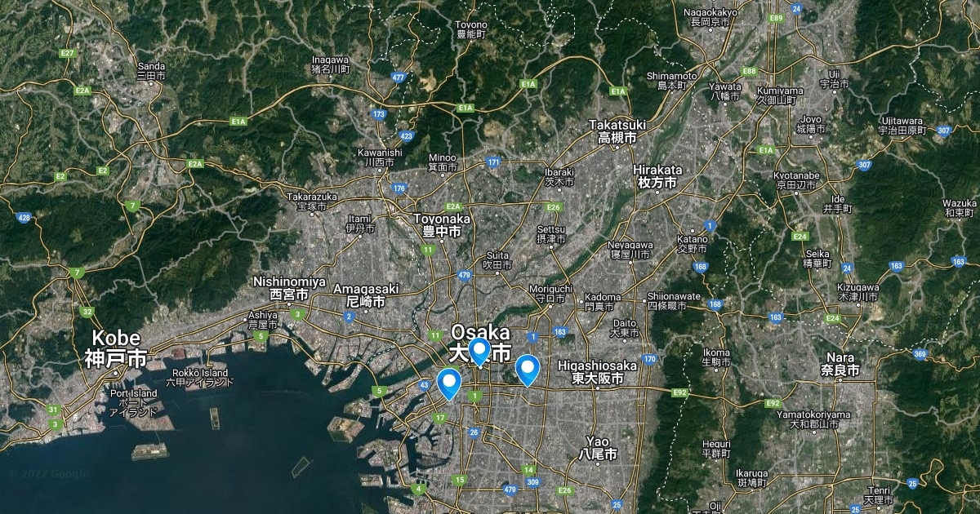
Task: Click the Neyagawa label
Action: point(632,250)
